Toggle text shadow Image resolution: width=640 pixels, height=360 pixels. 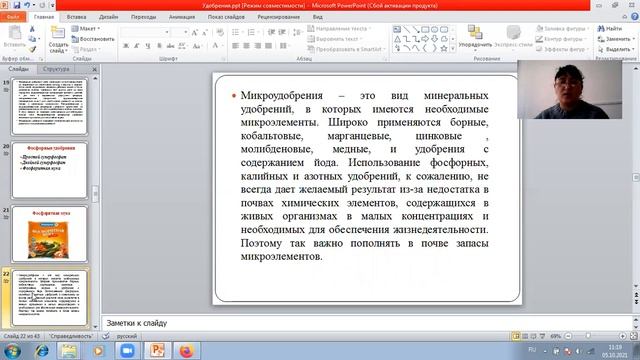tap(159, 46)
